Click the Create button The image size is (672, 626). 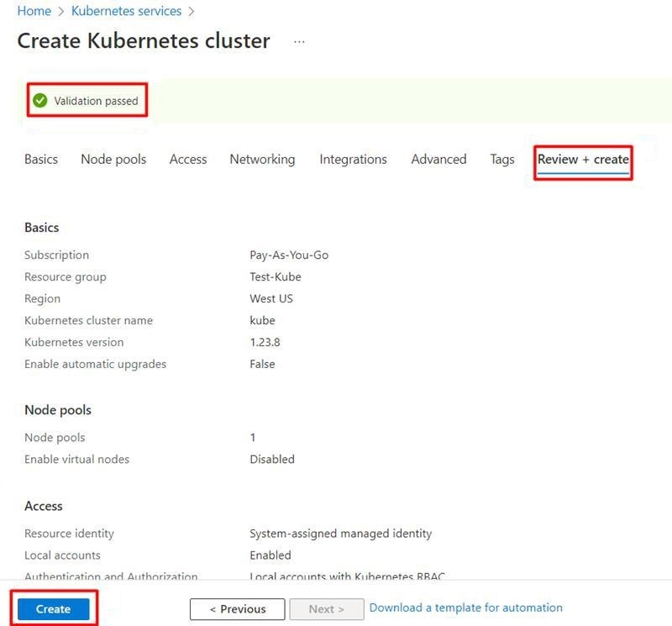click(x=53, y=609)
